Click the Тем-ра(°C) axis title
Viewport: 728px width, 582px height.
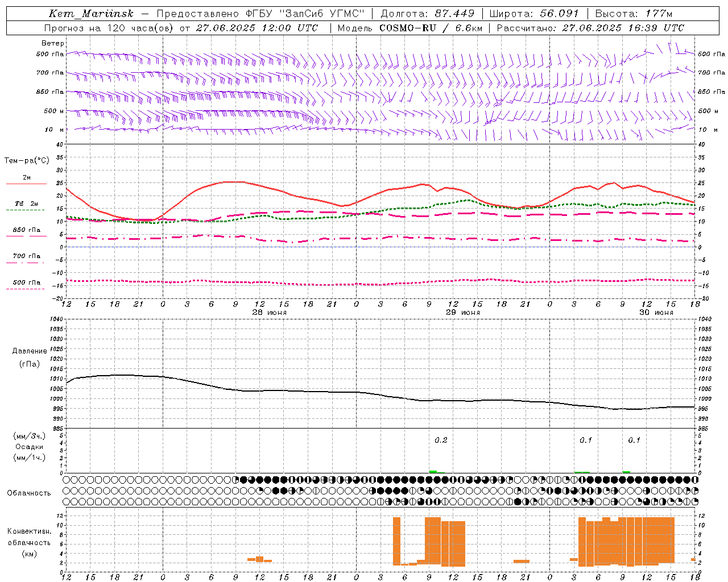tap(27, 161)
